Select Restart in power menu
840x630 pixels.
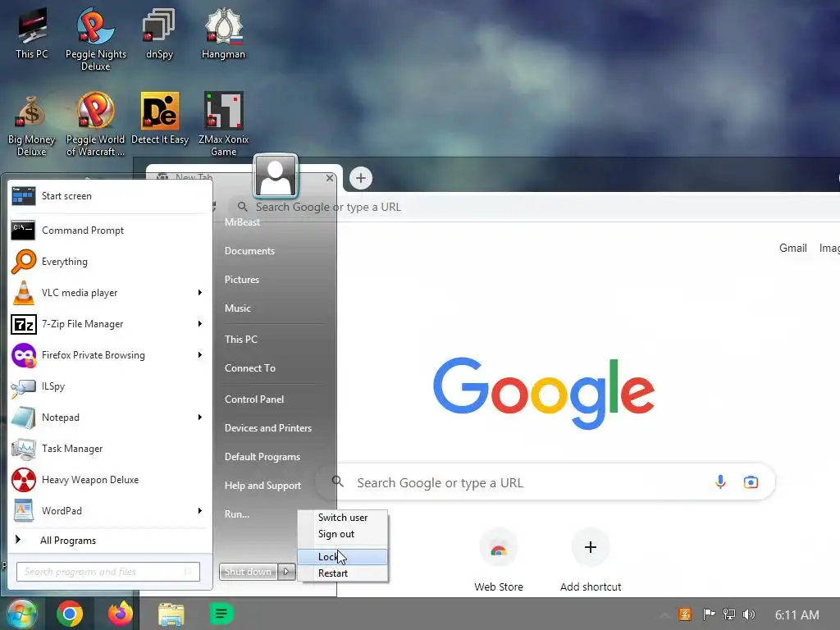pos(343,573)
